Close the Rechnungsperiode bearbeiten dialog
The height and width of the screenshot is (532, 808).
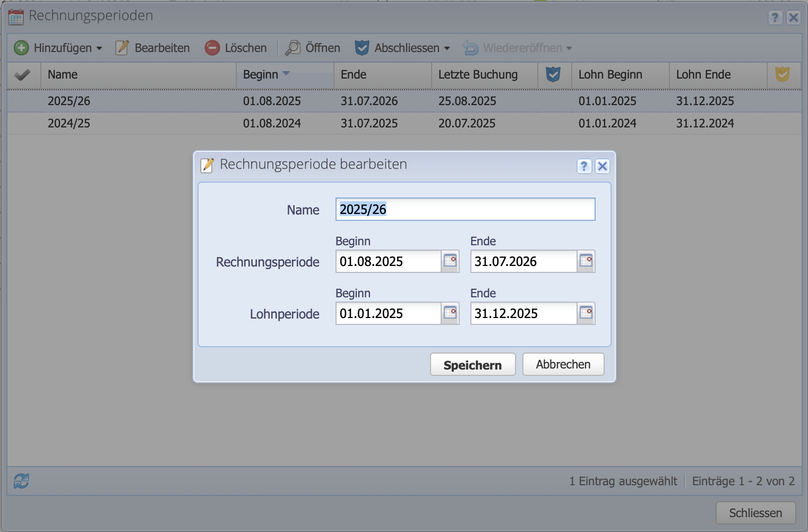click(602, 166)
